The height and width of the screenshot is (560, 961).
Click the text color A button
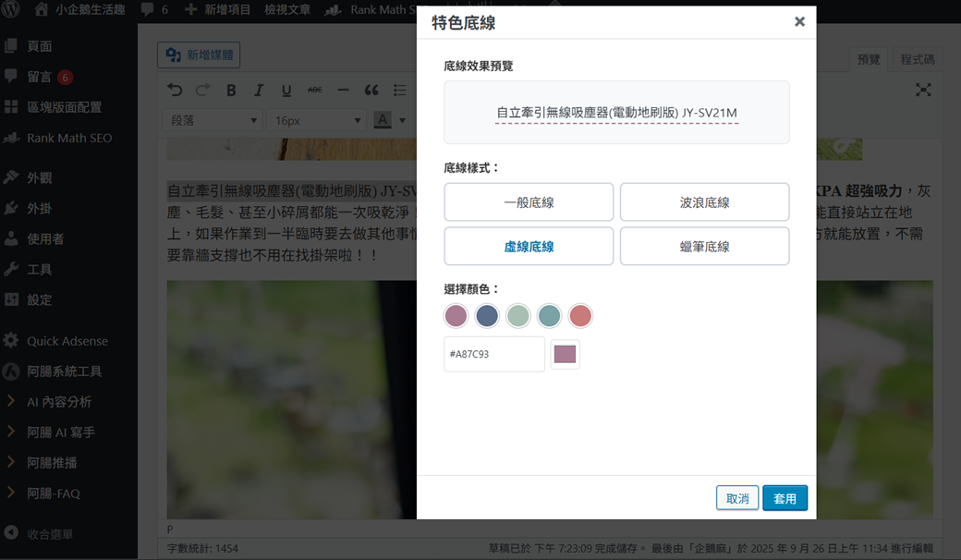(383, 120)
